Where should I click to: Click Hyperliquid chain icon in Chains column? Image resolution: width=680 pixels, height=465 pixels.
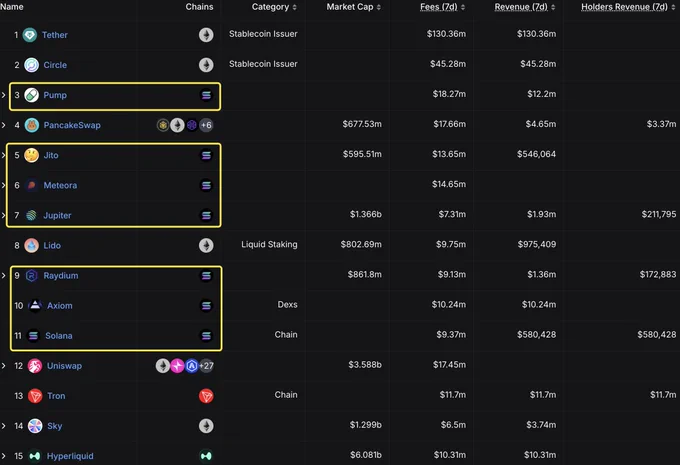click(206, 456)
